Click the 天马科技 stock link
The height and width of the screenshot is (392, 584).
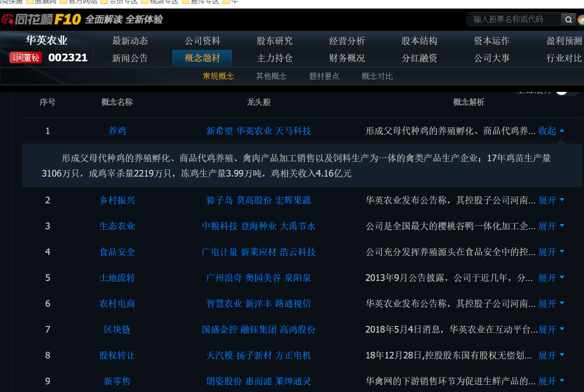pyautogui.click(x=293, y=131)
